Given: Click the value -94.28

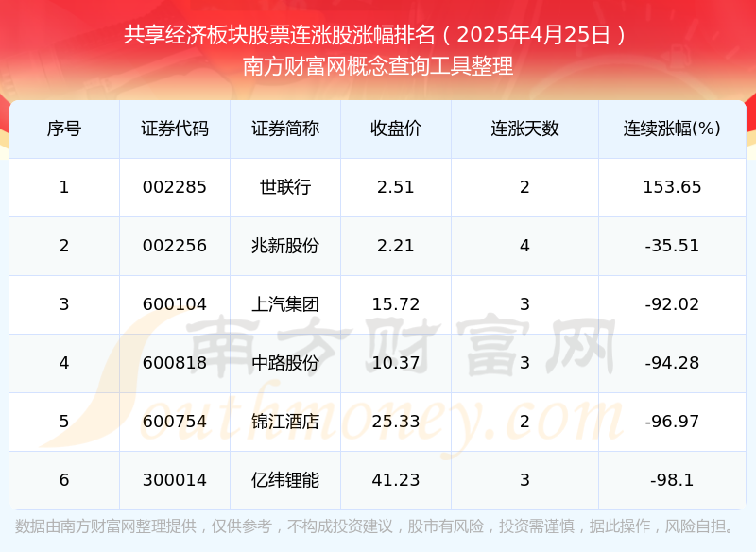Looking at the screenshot, I should point(672,363).
